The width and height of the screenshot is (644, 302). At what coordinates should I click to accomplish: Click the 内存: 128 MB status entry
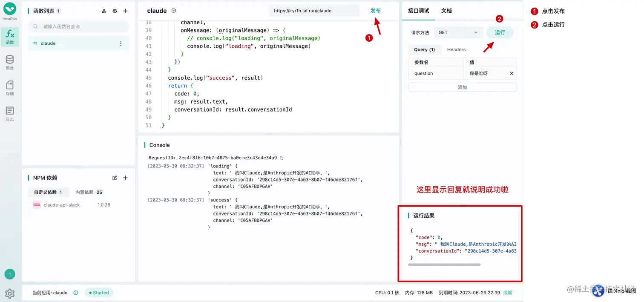click(x=419, y=293)
